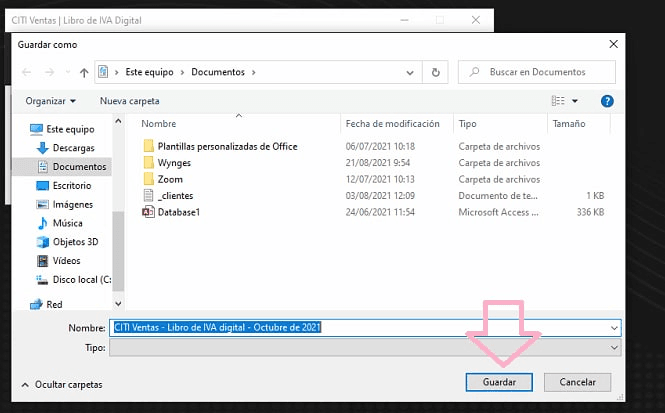Collapse folders with Ocultar carpetas
This screenshot has width=665, height=413.
[60, 384]
